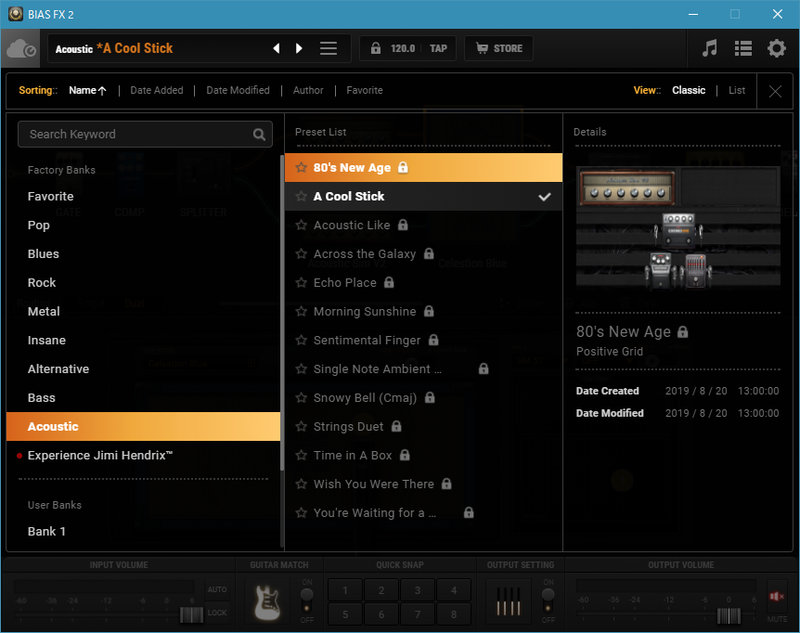Sort presets by Date Added
This screenshot has height=633, width=800.
click(157, 90)
